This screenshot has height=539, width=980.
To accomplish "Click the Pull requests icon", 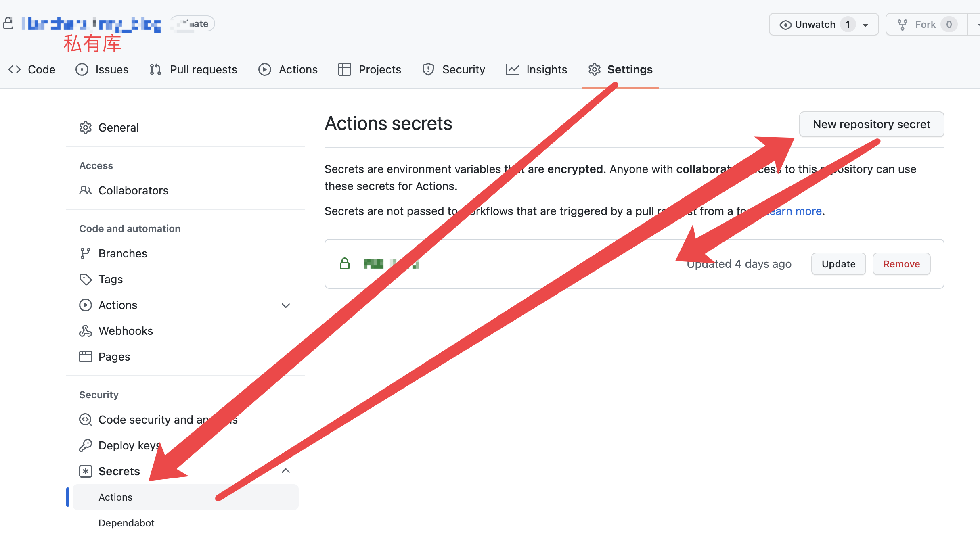I will 155,69.
